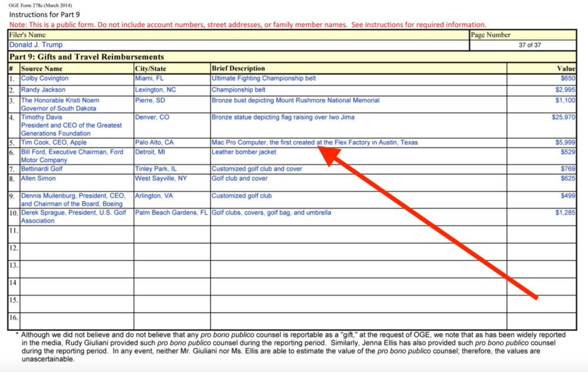Viewport: 588px width, 372px height.
Task: Select row number "11." in the table
Action: coord(14,231)
